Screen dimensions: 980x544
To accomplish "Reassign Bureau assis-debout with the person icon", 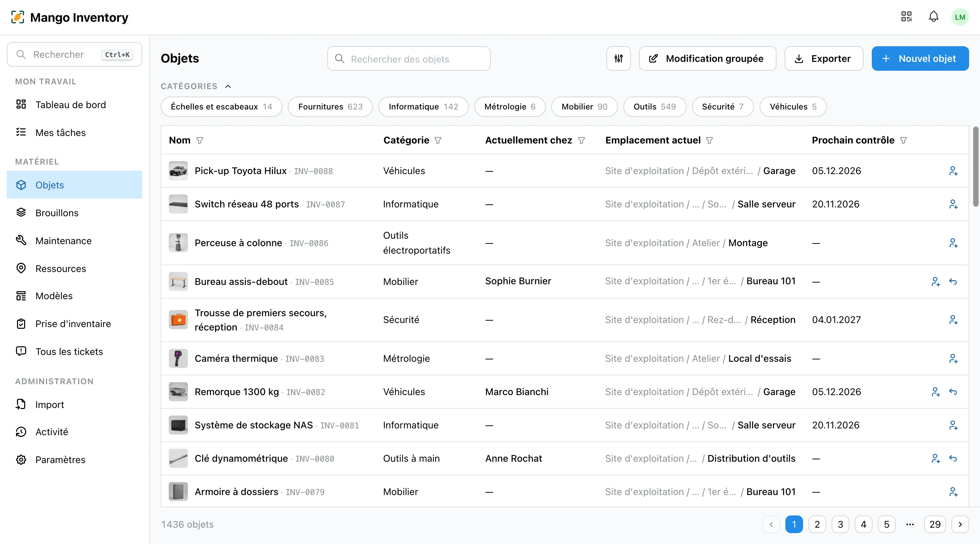I will [x=935, y=282].
